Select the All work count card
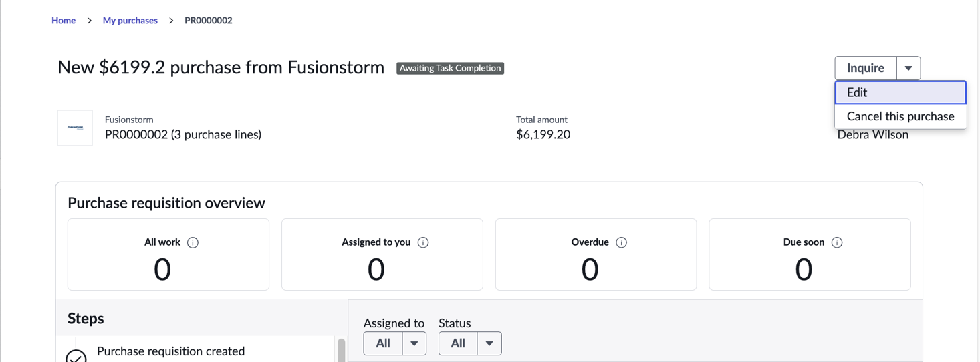This screenshot has height=362, width=980. [168, 254]
